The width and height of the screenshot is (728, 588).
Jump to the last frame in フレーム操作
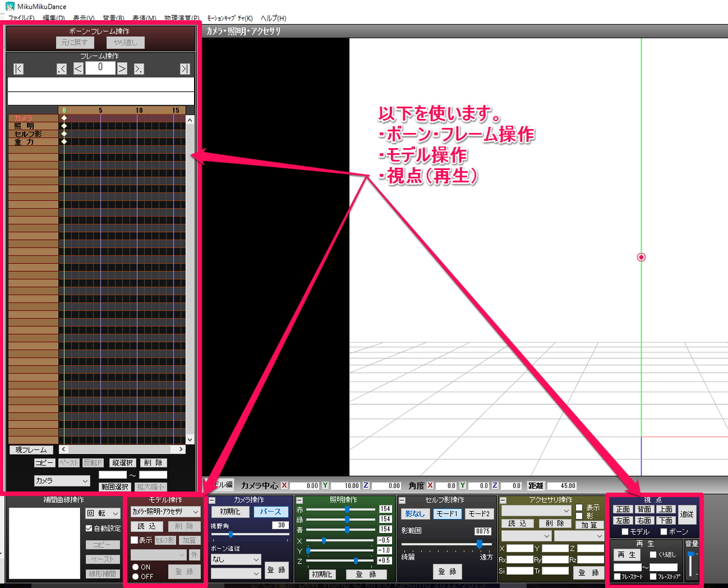point(184,68)
